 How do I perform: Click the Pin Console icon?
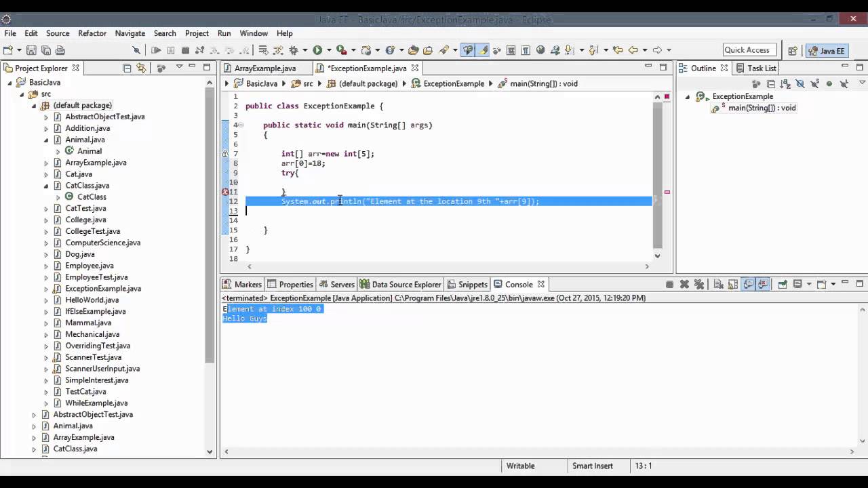pos(782,285)
